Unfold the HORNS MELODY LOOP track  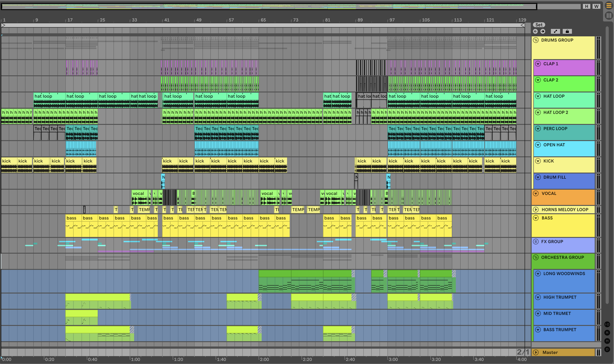pos(536,210)
